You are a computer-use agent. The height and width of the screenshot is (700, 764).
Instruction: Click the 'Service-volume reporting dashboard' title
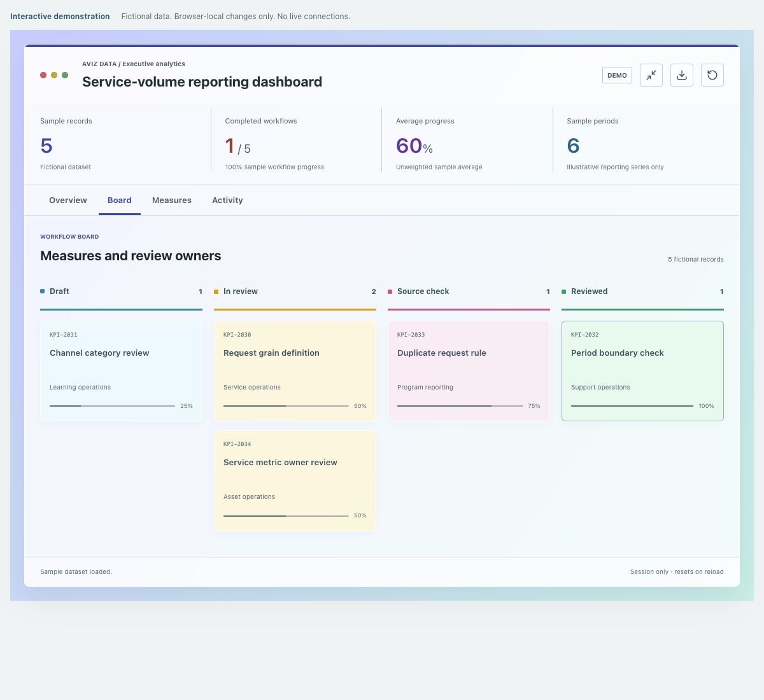click(202, 81)
